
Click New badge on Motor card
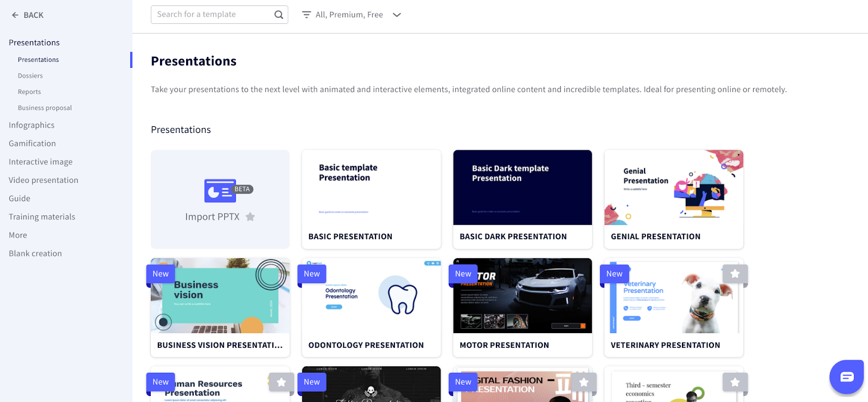(463, 274)
